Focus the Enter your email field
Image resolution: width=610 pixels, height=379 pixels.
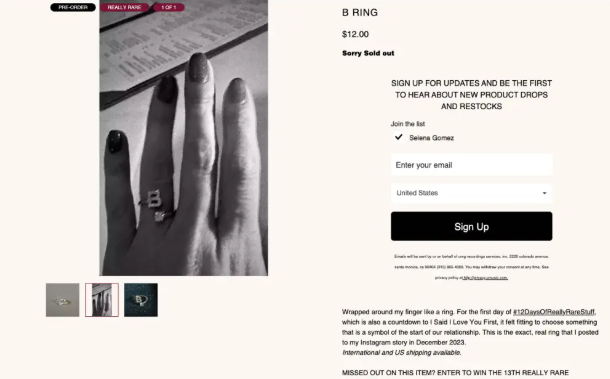point(472,165)
